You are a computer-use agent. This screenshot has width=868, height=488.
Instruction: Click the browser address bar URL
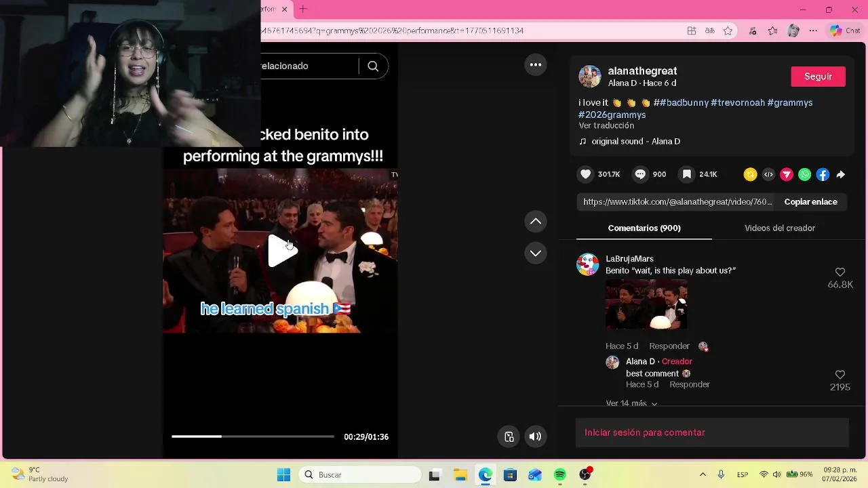point(392,30)
